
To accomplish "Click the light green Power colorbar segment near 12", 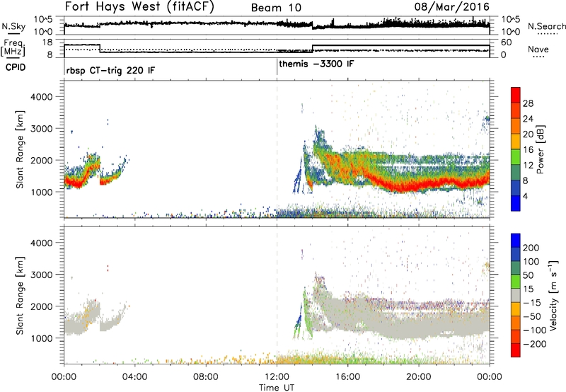I will coord(516,156).
